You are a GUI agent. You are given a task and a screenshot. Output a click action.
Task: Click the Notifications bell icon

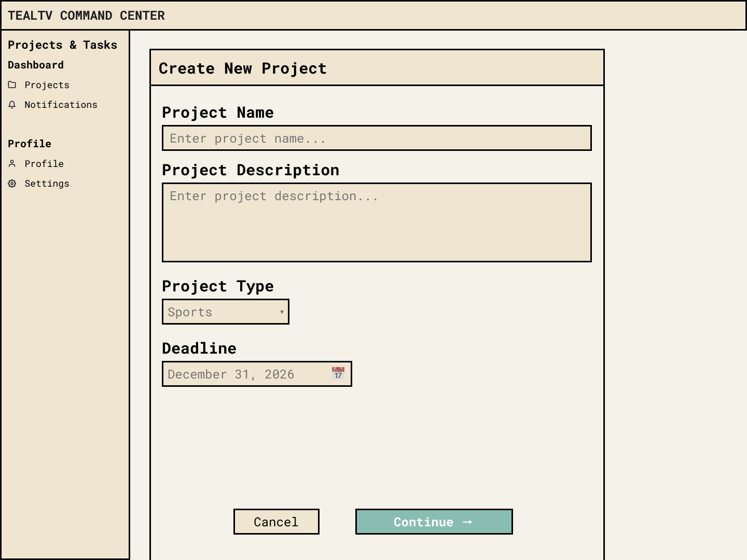coord(12,105)
